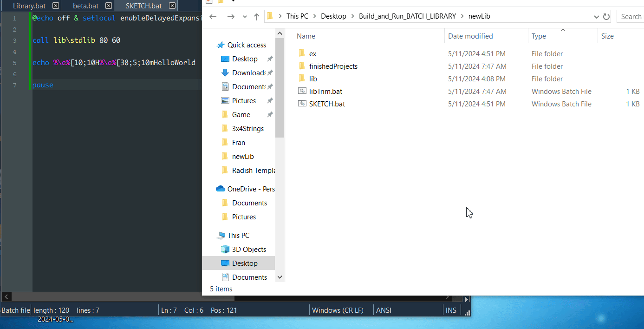Select the libTrim.bat file icon

click(302, 91)
